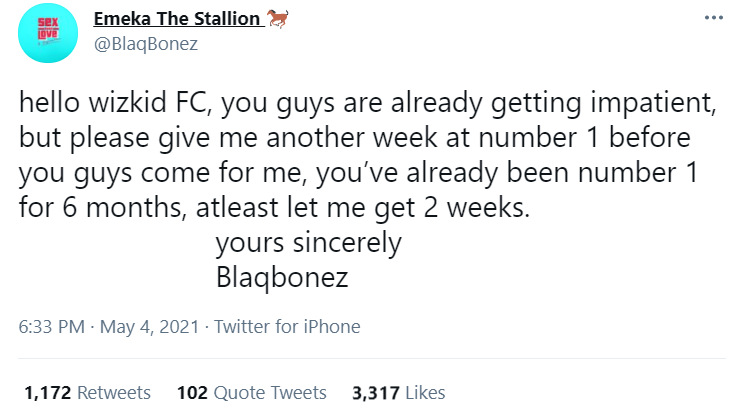The height and width of the screenshot is (413, 732).
Task: Open the Twitter for iPhone source link
Action: [287, 327]
